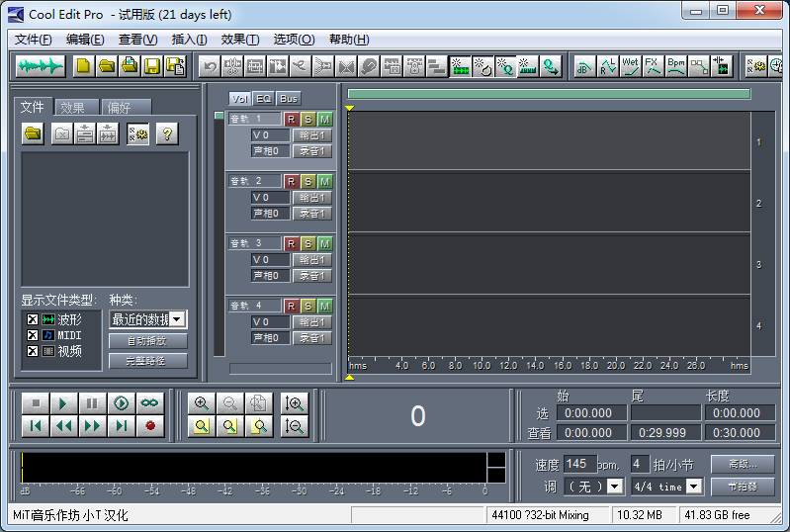Screen dimensions: 790x532
Task: Mute track 1 with M button
Action: [x=325, y=120]
